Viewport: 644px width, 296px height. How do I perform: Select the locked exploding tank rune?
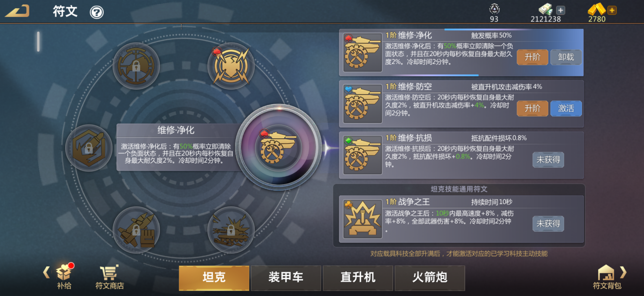(231, 230)
